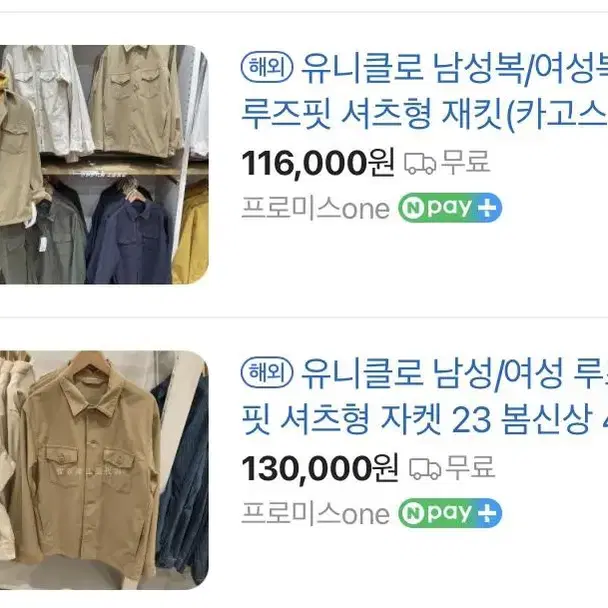
Task: Click the Npay plus badge under 130,000원 listing
Action: click(450, 513)
